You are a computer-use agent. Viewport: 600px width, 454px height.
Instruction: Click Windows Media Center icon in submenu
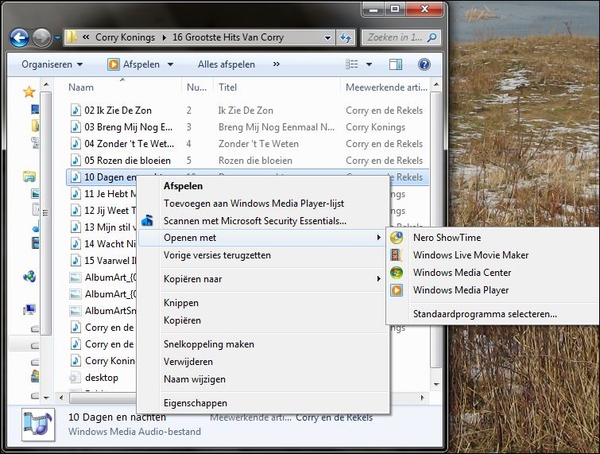[x=396, y=273]
